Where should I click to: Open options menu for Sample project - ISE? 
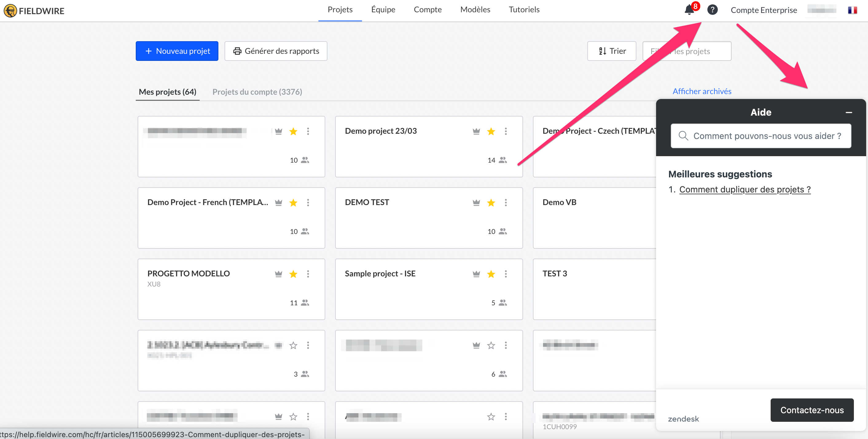coord(506,274)
